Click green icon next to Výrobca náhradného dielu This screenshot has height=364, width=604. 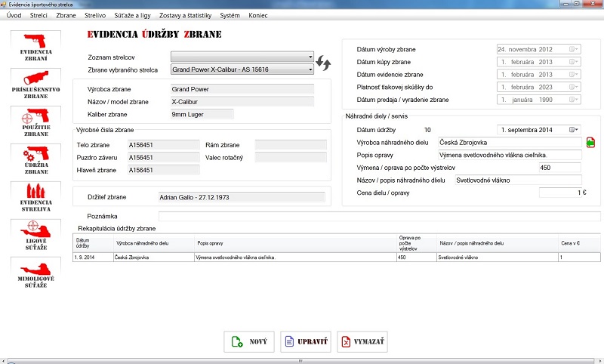click(x=590, y=142)
